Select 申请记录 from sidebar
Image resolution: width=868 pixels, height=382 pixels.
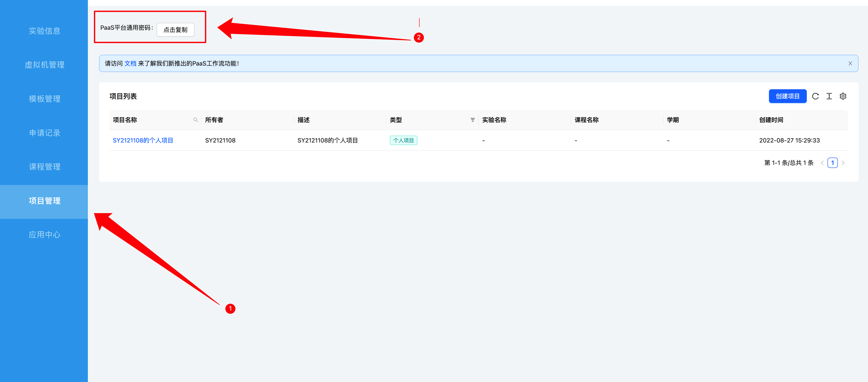click(x=44, y=133)
